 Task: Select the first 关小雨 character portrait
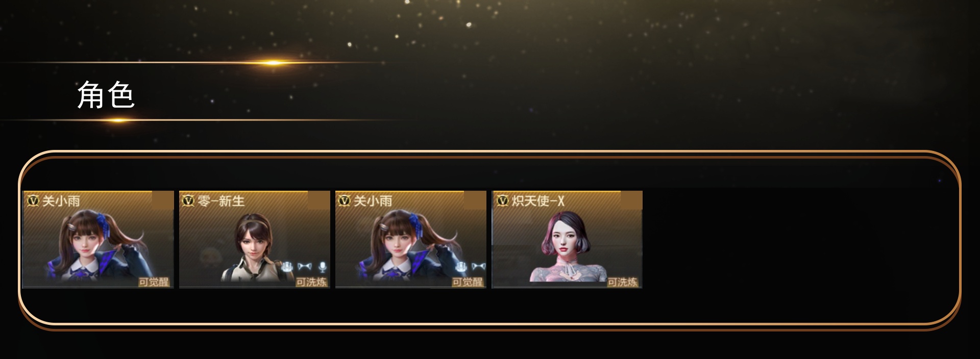point(98,240)
